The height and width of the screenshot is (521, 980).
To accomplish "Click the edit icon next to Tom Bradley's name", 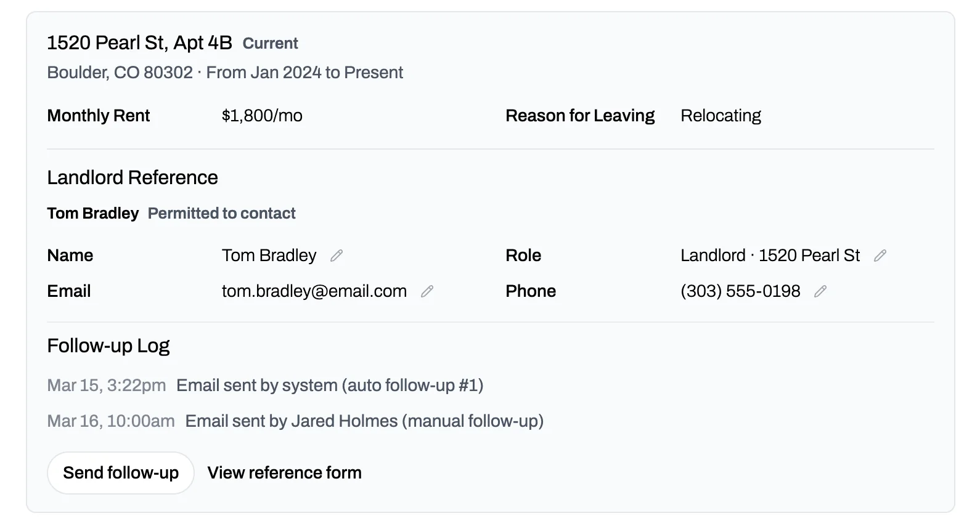I will (x=337, y=255).
